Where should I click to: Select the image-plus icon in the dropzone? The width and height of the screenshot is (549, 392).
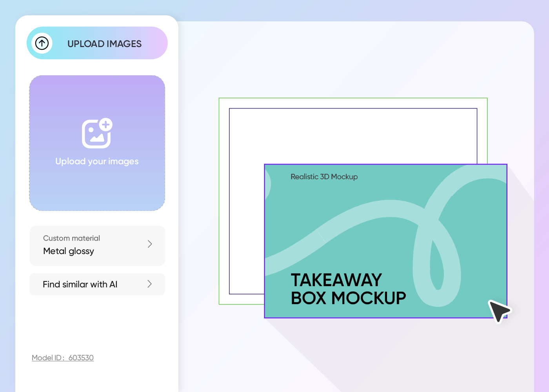pyautogui.click(x=97, y=133)
